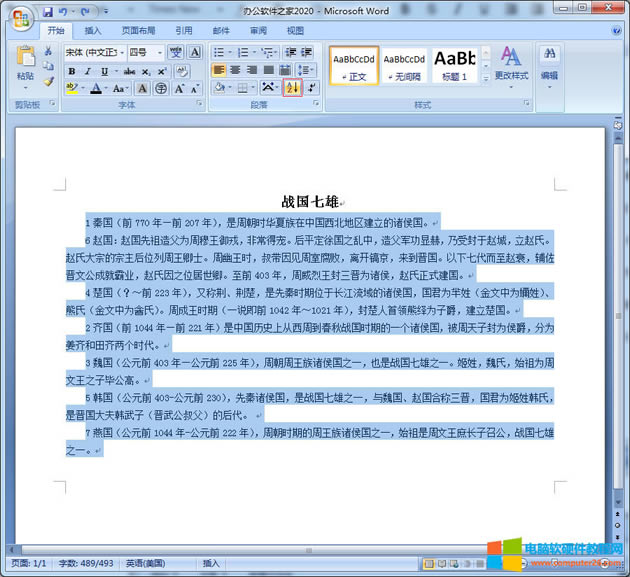The width and height of the screenshot is (630, 577).
Task: Click the Undo arrow icon
Action: click(x=63, y=12)
